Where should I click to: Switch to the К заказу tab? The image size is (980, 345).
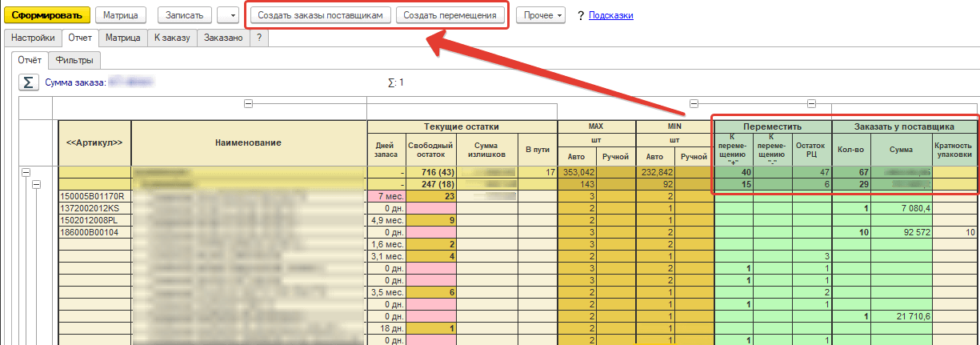[173, 38]
